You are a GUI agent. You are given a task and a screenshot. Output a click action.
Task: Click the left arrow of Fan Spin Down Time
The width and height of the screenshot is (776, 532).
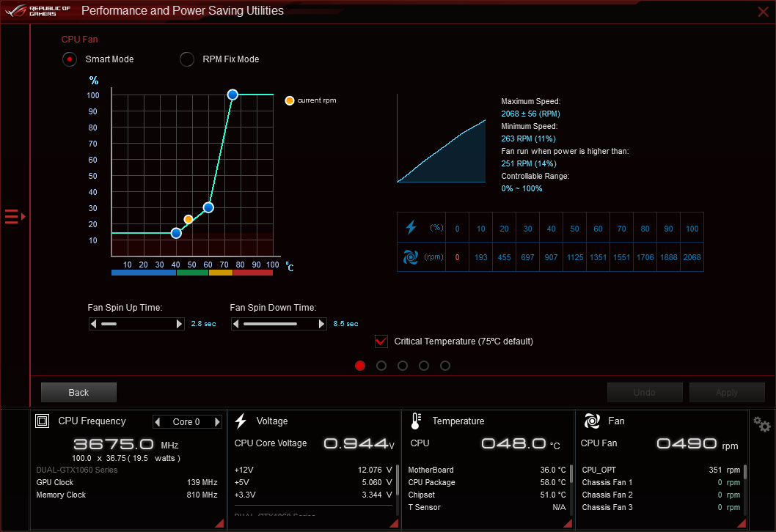point(235,323)
